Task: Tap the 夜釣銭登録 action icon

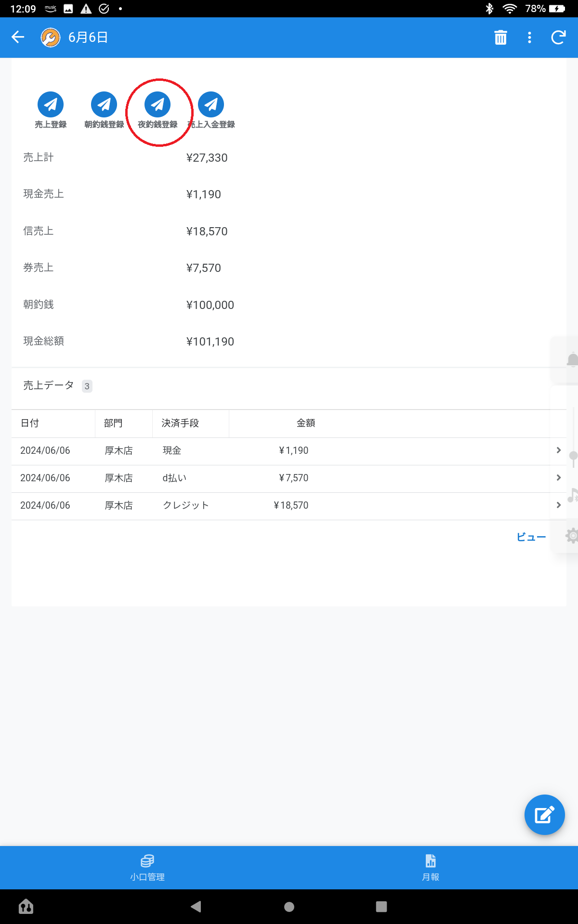Action: 158,104
